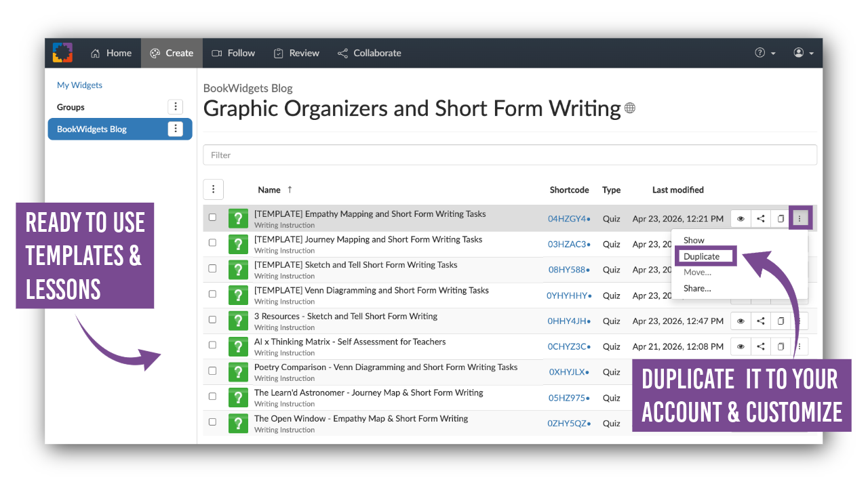Preview AI x Thinking Matrix with eye icon
Viewport: 868px width, 488px height.
741,346
